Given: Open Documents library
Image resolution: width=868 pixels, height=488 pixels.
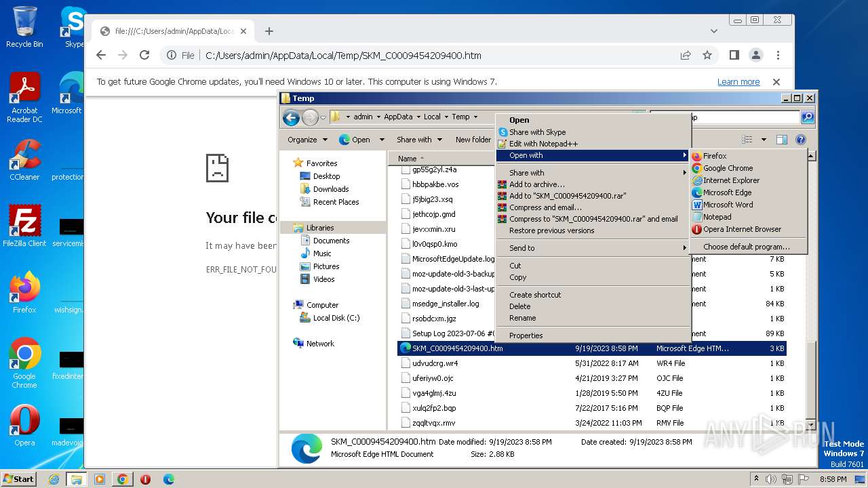Looking at the screenshot, I should [x=331, y=241].
